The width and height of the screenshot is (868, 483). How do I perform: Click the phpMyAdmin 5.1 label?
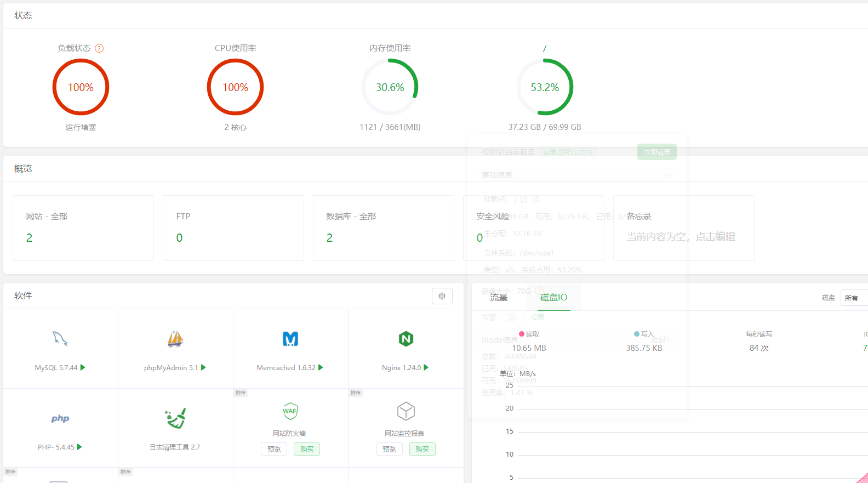point(171,368)
